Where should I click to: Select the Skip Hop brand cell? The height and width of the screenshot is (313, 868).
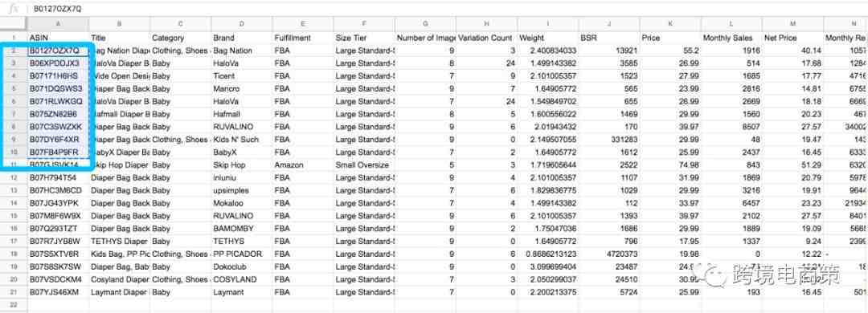(x=242, y=165)
